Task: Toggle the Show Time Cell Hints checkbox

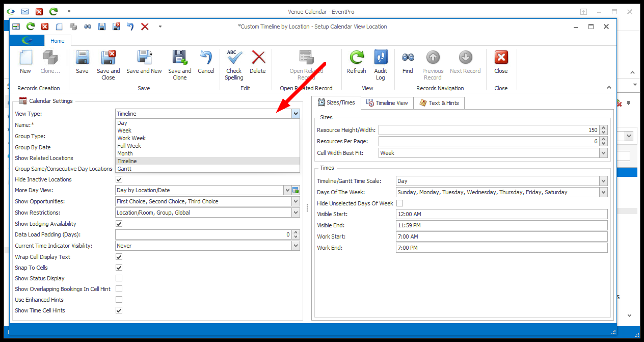Action: pyautogui.click(x=119, y=310)
